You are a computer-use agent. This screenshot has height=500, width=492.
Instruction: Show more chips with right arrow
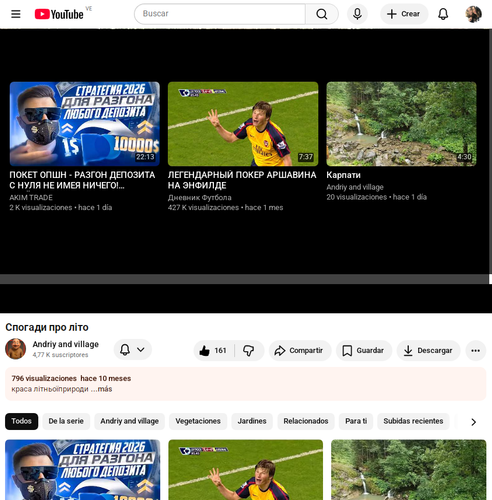473,422
